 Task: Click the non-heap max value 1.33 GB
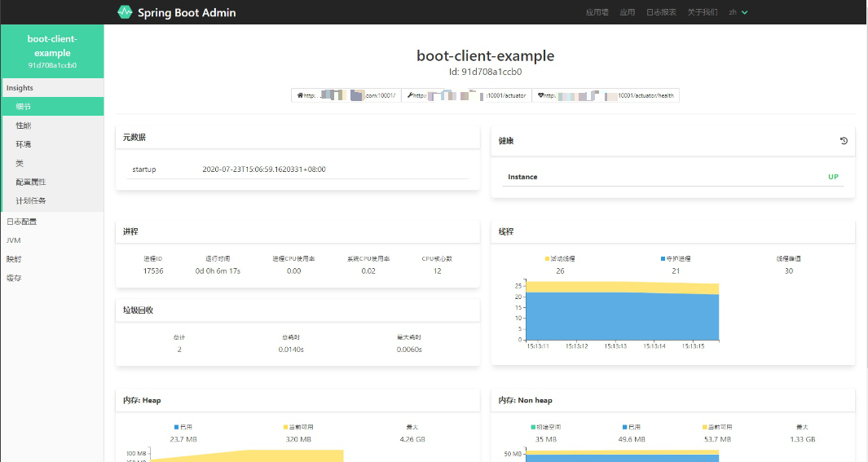click(803, 439)
